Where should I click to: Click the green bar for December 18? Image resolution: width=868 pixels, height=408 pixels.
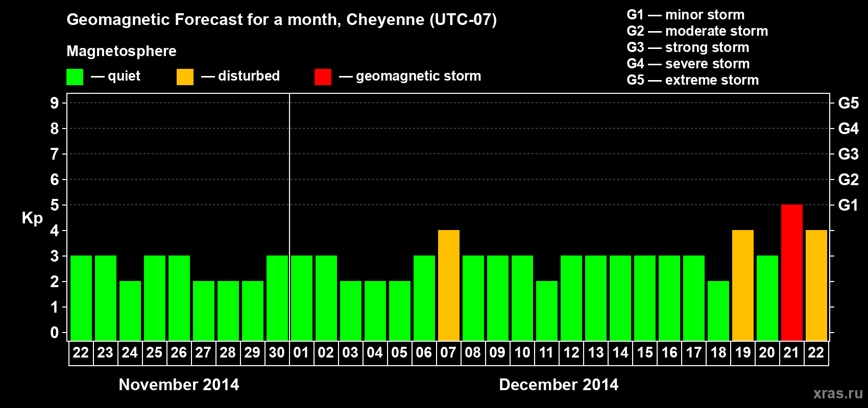click(718, 311)
